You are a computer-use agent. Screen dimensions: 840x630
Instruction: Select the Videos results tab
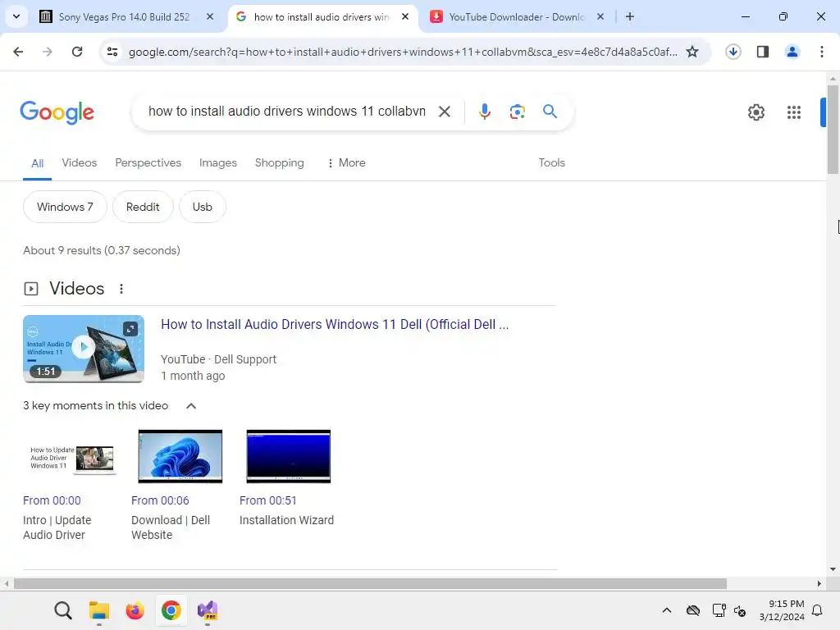(x=80, y=162)
